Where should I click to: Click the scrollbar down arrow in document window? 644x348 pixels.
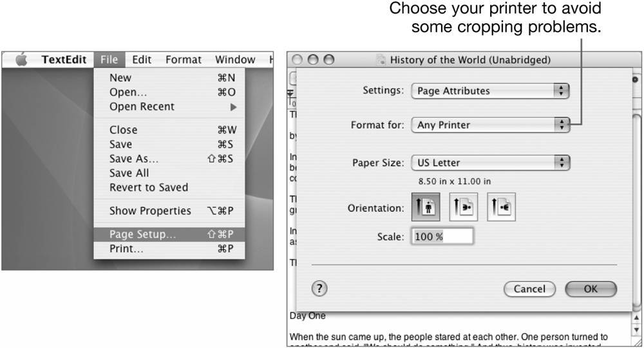pyautogui.click(x=637, y=329)
